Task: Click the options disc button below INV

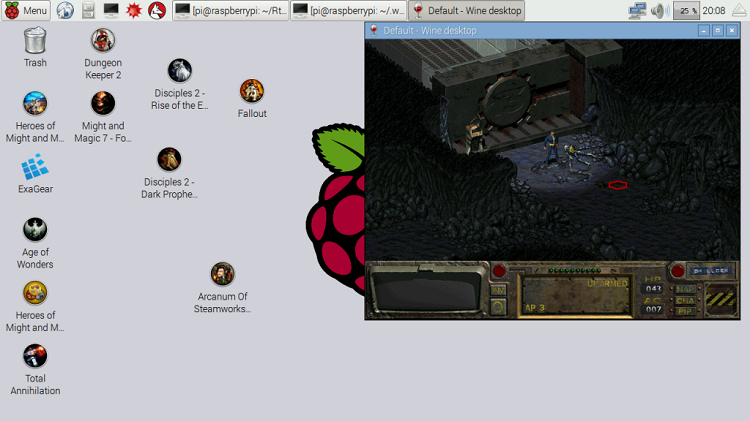Action: tap(498, 307)
